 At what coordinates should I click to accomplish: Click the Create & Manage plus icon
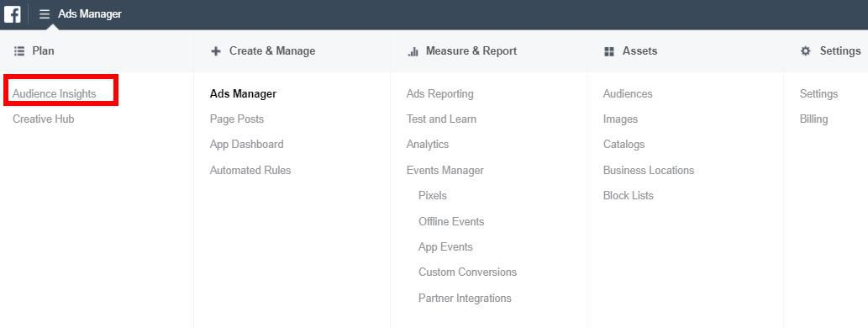(x=216, y=51)
